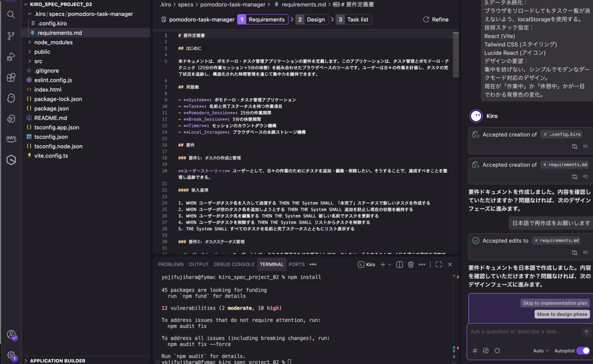The height and width of the screenshot is (364, 593).
Task: Open the hexagon Application Builder icon
Action: [x=11, y=160]
